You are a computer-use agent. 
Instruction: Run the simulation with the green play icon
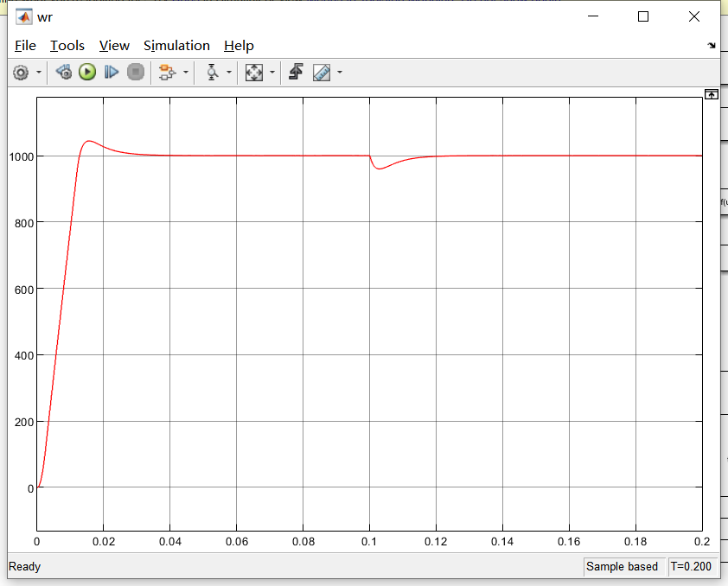click(x=86, y=73)
